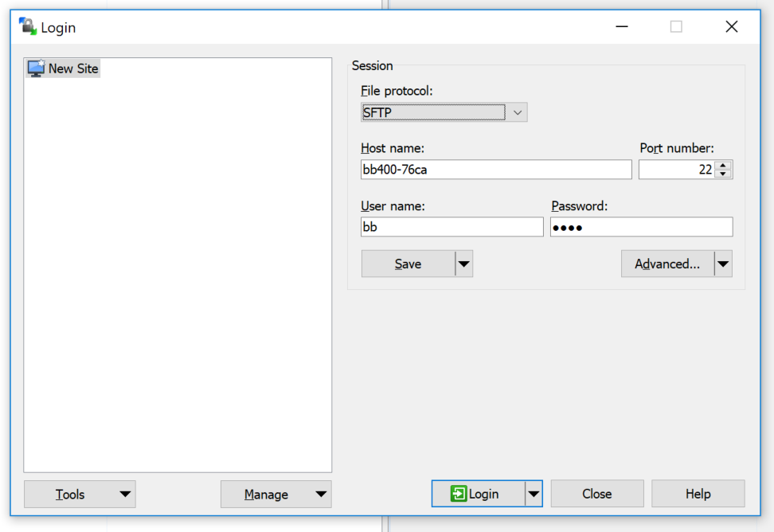The height and width of the screenshot is (532, 774).
Task: Open the Login button dropdown arrow
Action: pos(534,494)
